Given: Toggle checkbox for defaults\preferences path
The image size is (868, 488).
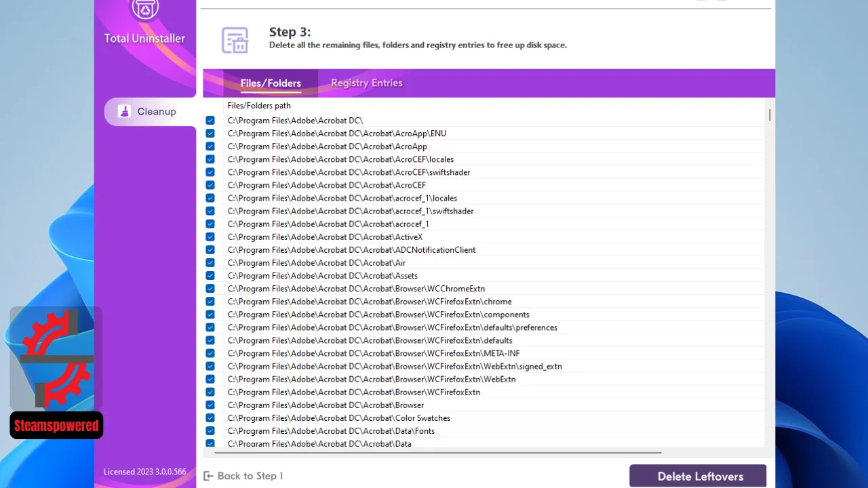Looking at the screenshot, I should click(x=210, y=327).
